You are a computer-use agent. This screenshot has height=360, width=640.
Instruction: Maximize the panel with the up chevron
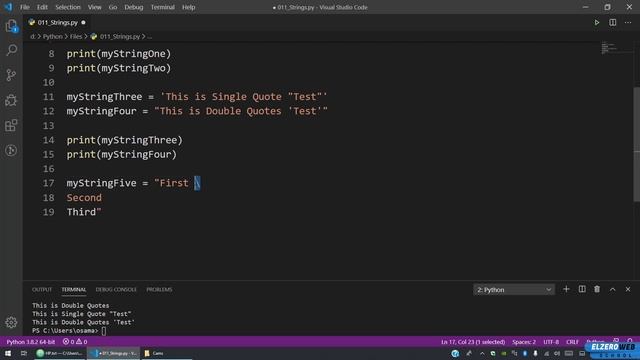click(613, 289)
